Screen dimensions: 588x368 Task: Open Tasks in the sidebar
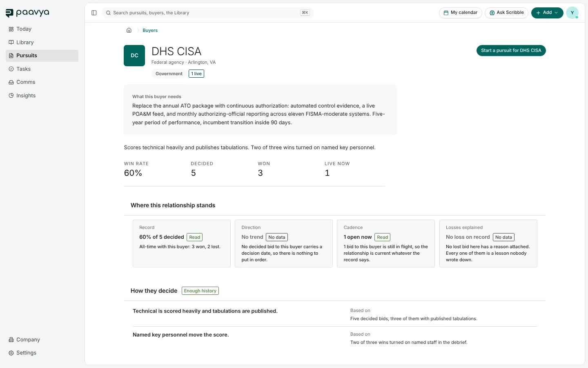pyautogui.click(x=42, y=69)
